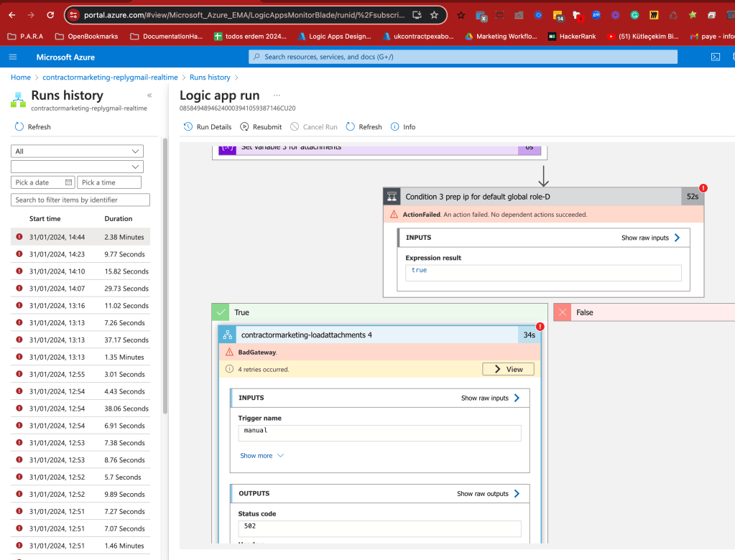The width and height of the screenshot is (735, 560).
Task: Open contractormarketing-replygmail-realtime breadcrumb
Action: point(110,78)
